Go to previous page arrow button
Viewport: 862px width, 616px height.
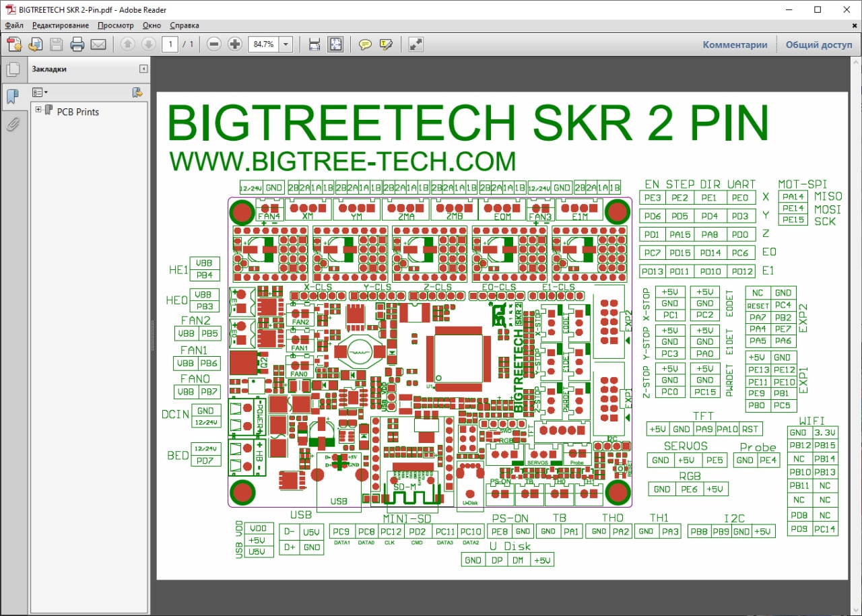(x=127, y=44)
